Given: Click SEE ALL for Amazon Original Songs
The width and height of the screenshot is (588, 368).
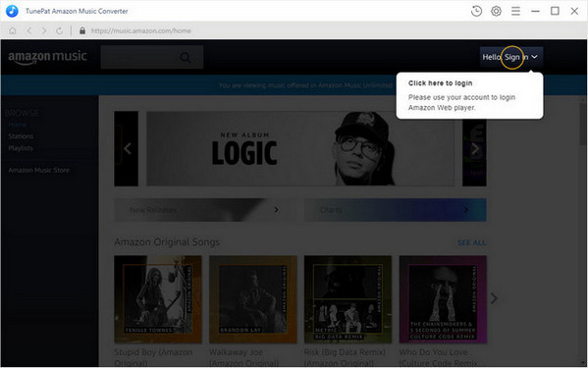Looking at the screenshot, I should [471, 242].
